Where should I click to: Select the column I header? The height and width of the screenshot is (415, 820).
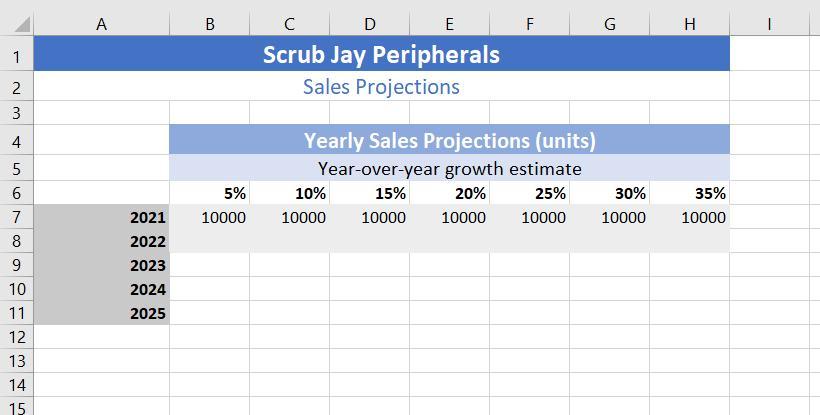769,25
